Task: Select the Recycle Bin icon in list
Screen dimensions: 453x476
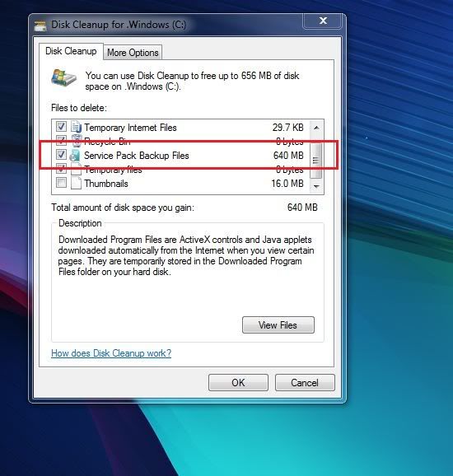Action: click(x=77, y=141)
